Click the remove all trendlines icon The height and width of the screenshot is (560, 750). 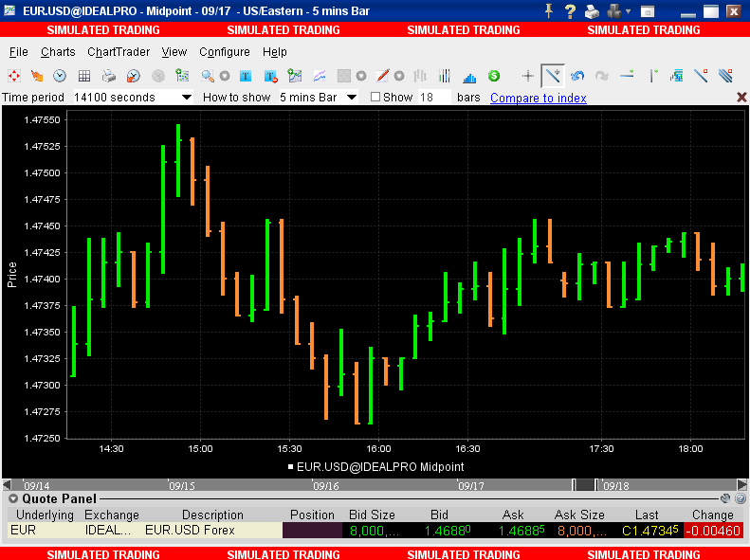725,76
